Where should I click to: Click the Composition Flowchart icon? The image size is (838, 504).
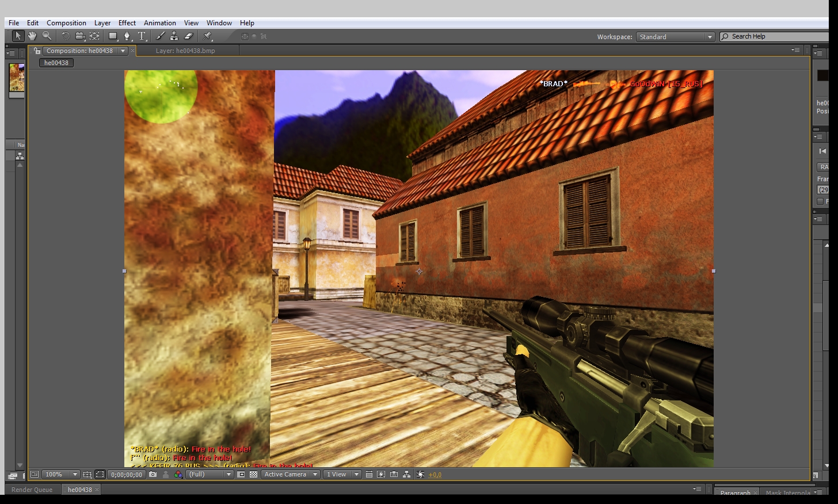(407, 475)
